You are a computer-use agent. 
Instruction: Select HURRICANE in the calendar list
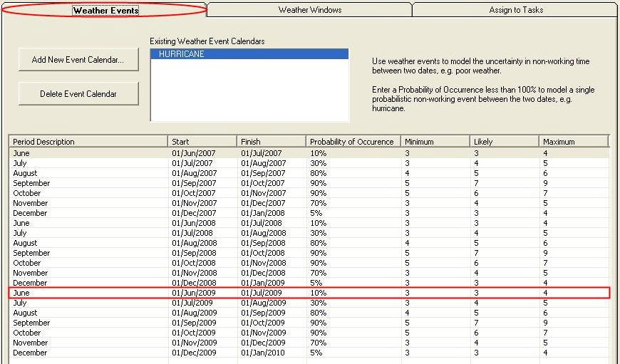(x=249, y=54)
